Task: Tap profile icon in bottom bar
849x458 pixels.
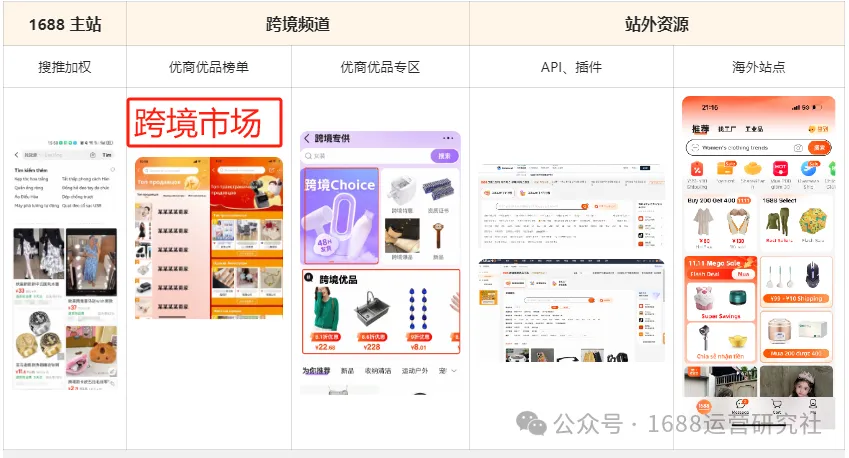Action: coord(813,405)
